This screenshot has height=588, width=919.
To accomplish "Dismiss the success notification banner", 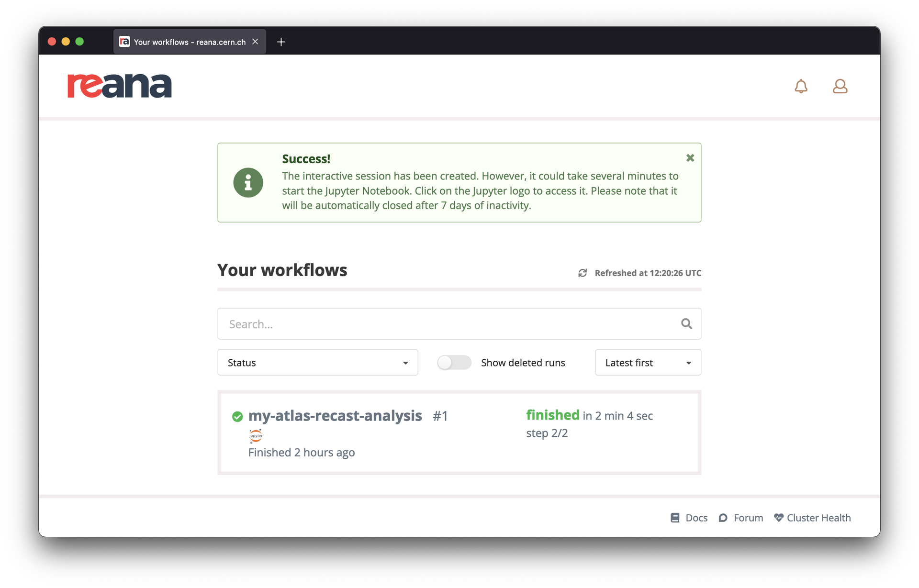I will [690, 157].
